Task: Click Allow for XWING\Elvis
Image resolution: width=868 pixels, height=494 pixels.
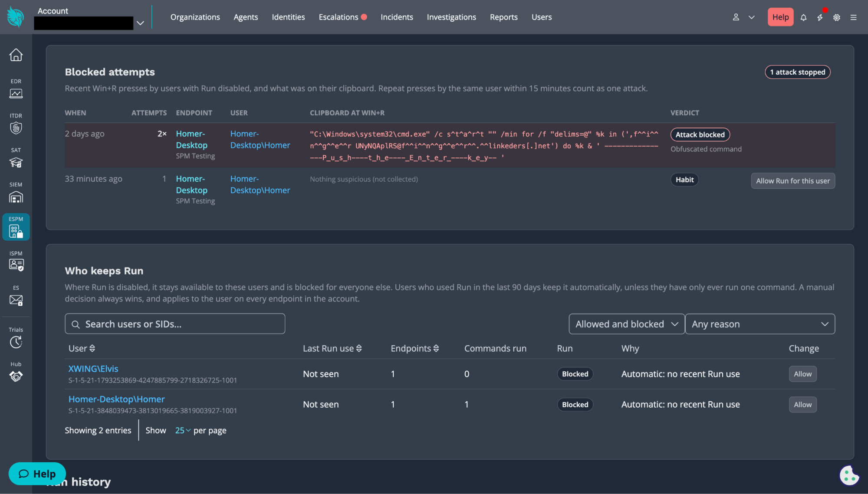Action: click(802, 374)
